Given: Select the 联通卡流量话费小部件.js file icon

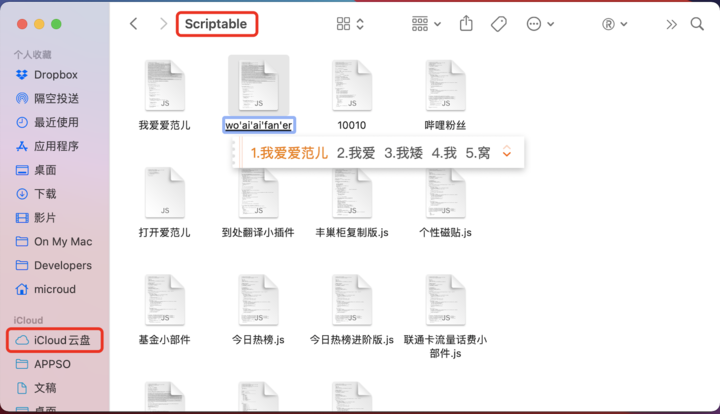Looking at the screenshot, I should point(445,300).
